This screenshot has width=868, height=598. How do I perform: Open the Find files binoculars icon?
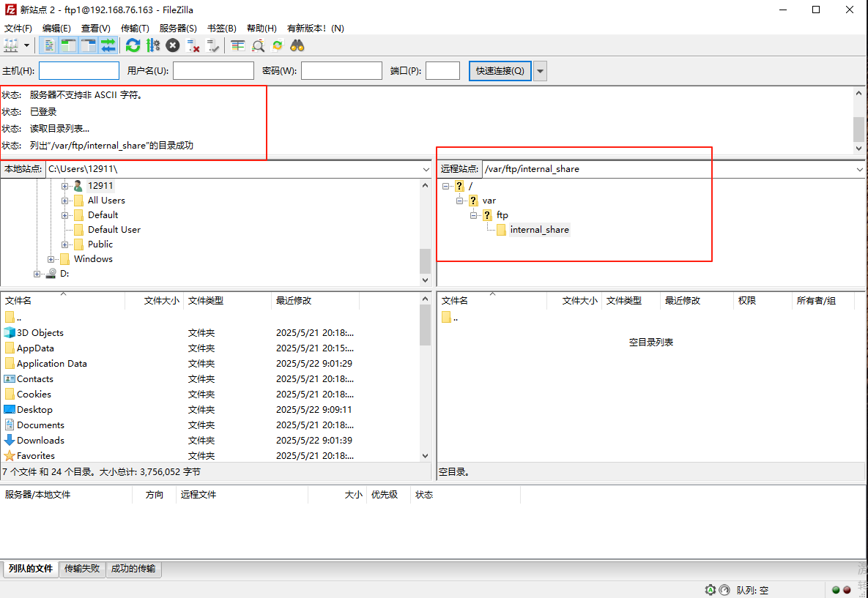tap(296, 45)
